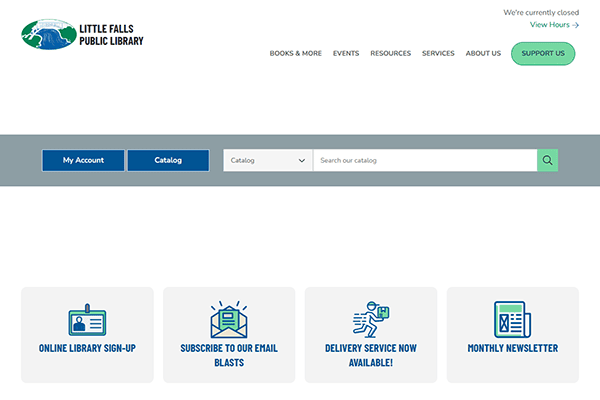Focus the Search our catalog field

425,160
